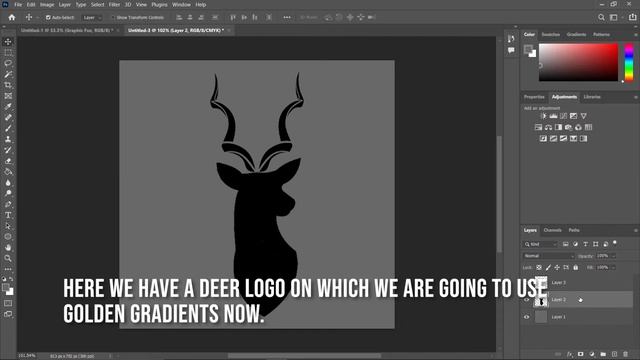Open the search magnifier in the options bar
This screenshot has height=360, width=640.
601,17
